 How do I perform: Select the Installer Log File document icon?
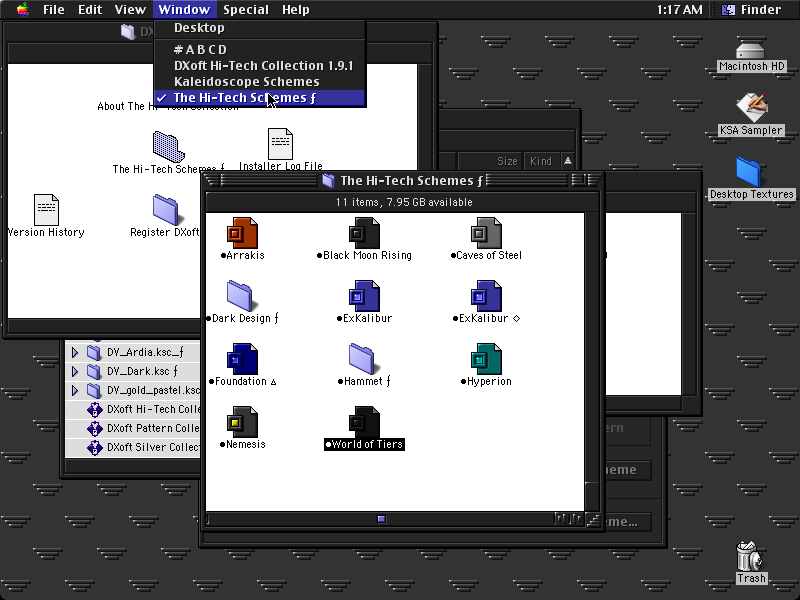coord(280,144)
